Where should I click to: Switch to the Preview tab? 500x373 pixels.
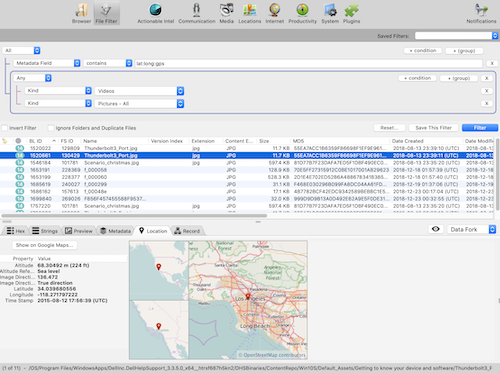tap(79, 231)
